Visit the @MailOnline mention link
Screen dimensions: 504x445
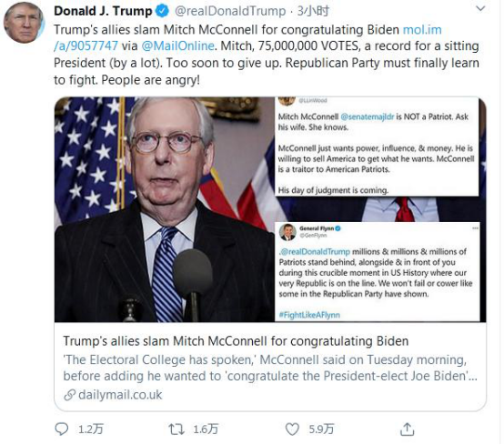(177, 46)
